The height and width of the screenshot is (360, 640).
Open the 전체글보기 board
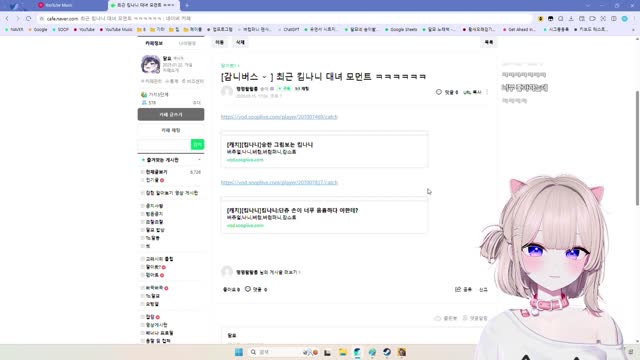pos(156,172)
